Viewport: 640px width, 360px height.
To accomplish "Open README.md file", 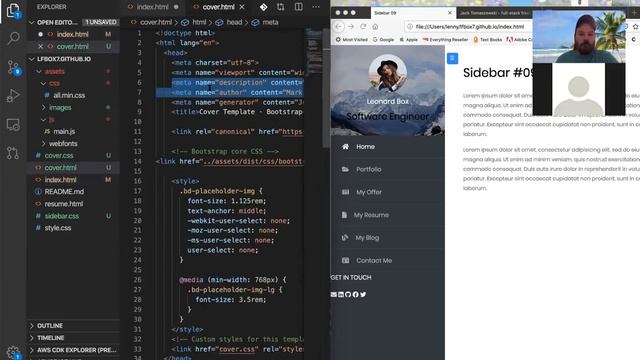I will 64,191.
